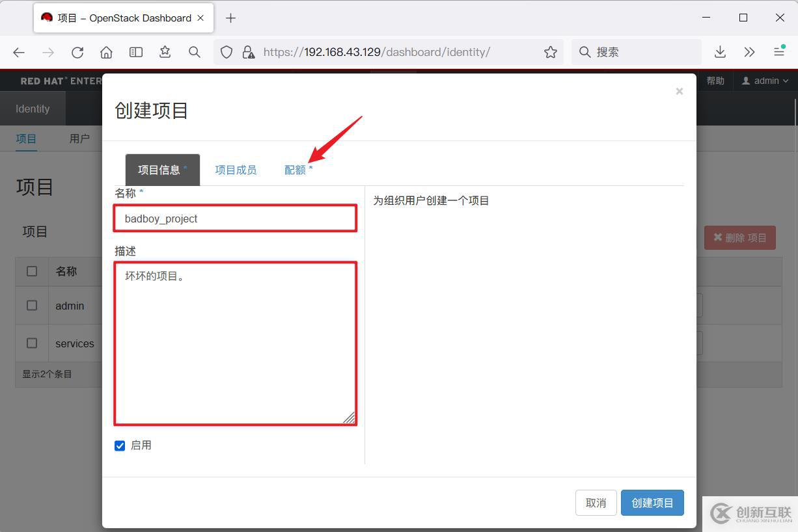This screenshot has width=798, height=532.
Task: Select the 项目信息 tab
Action: (162, 170)
